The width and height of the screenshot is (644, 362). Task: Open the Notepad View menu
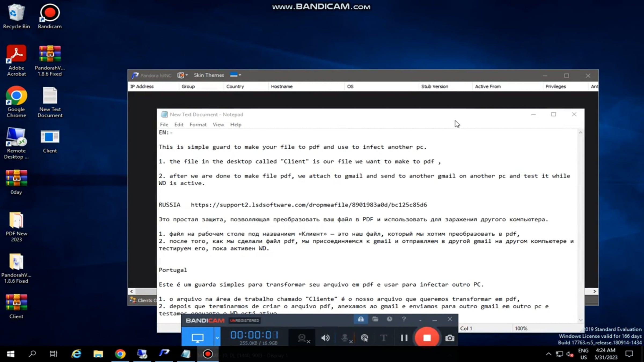[218, 124]
